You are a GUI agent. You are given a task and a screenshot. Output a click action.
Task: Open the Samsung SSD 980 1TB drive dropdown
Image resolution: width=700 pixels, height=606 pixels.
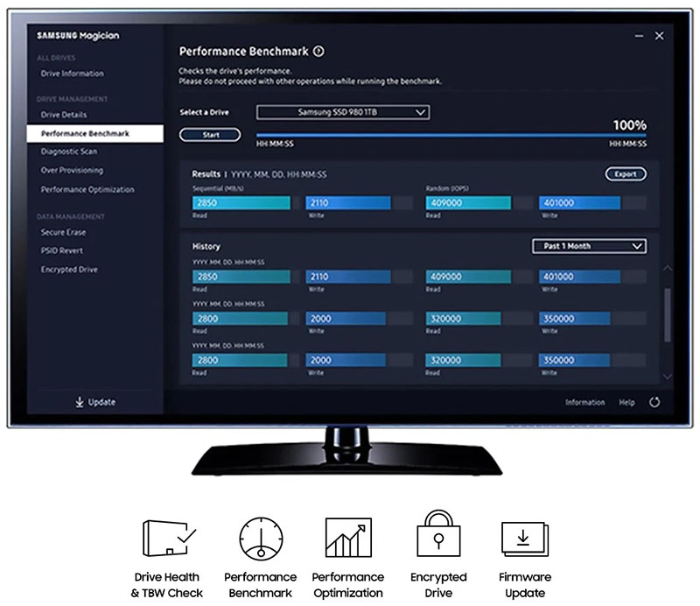(342, 112)
